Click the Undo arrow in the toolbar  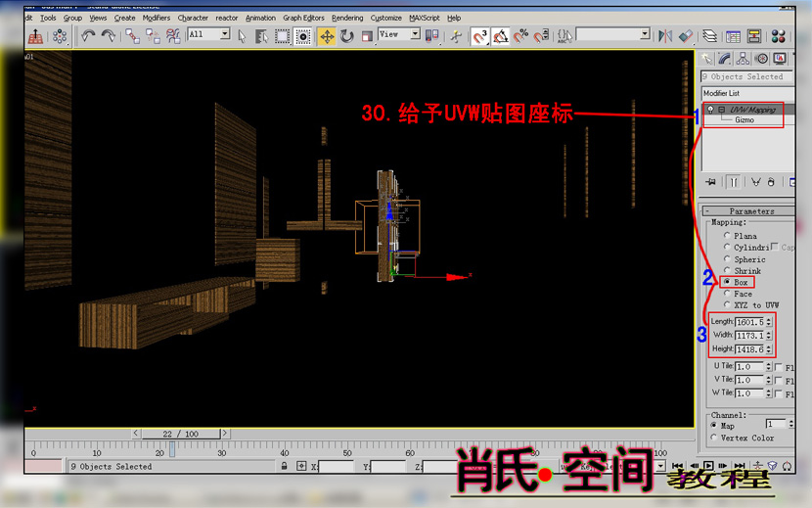coord(88,36)
